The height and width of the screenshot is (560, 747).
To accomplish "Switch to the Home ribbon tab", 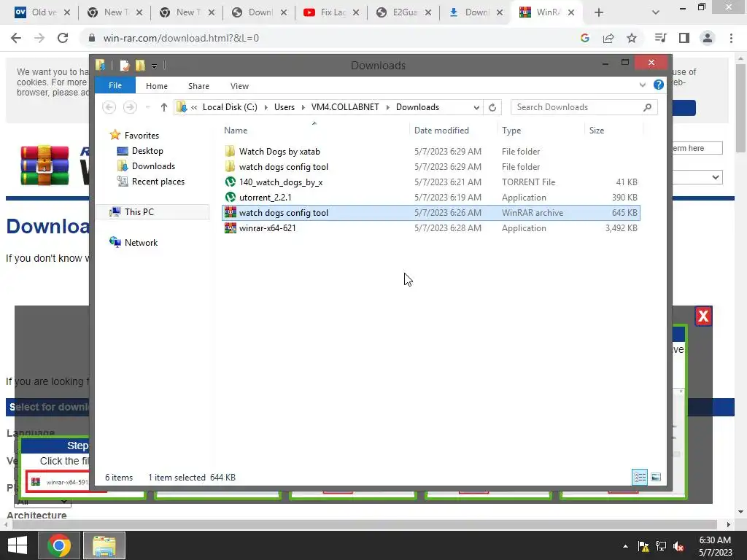I will [157, 86].
